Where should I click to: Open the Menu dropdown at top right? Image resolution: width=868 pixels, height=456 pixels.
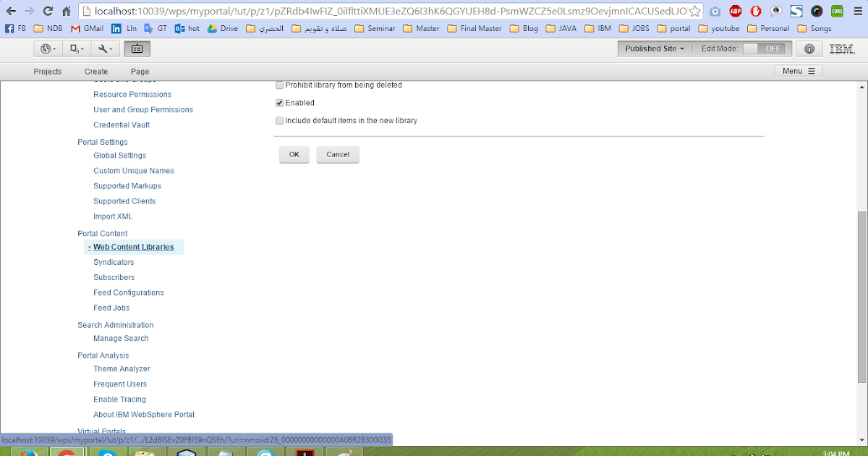point(798,71)
